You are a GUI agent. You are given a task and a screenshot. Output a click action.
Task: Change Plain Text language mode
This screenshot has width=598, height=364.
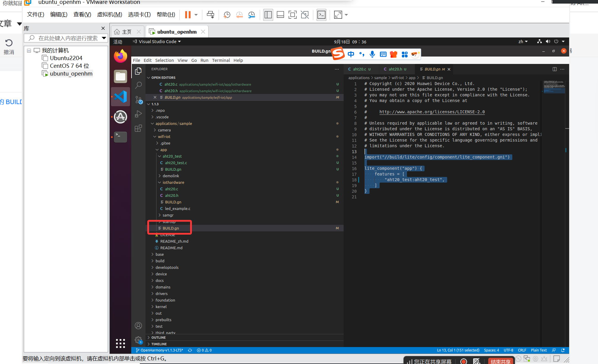pyautogui.click(x=539, y=350)
